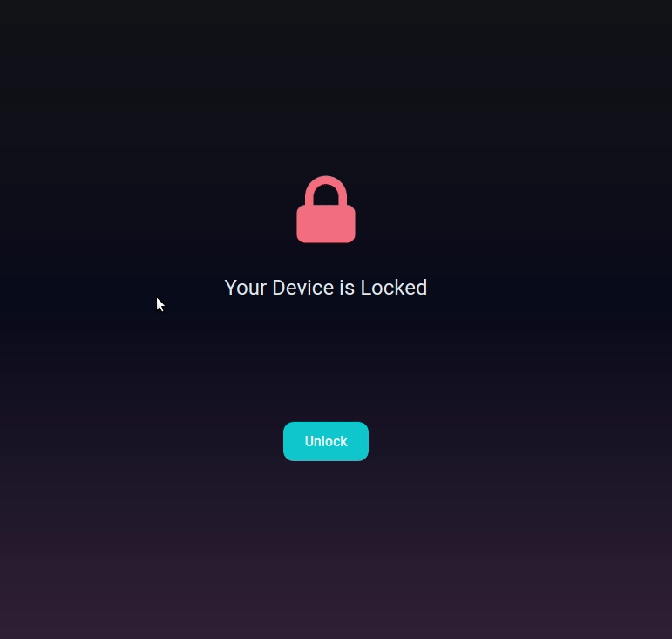Click the 'Unlock' label text
Screen dimensions: 672x639
coord(326,441)
